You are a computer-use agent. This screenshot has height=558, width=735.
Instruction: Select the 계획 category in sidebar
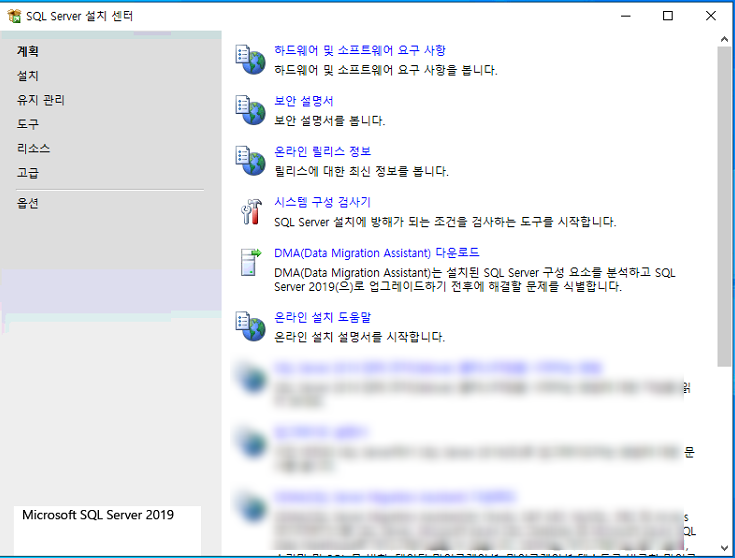[28, 51]
